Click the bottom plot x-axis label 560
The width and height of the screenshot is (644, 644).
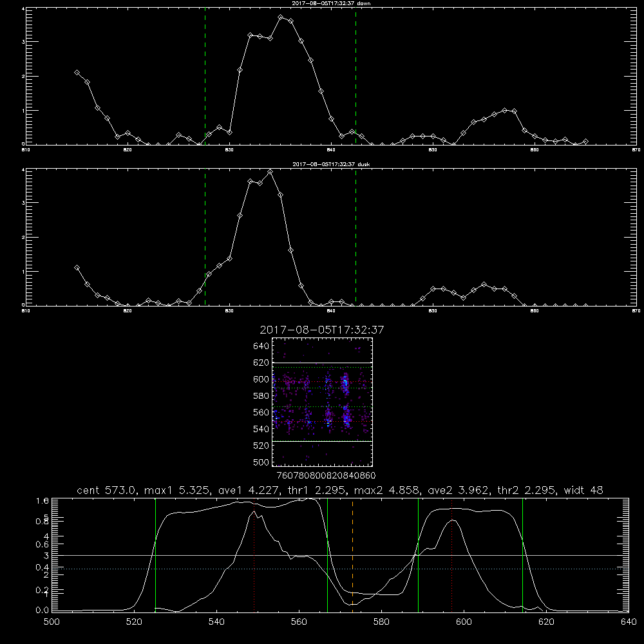[x=299, y=622]
